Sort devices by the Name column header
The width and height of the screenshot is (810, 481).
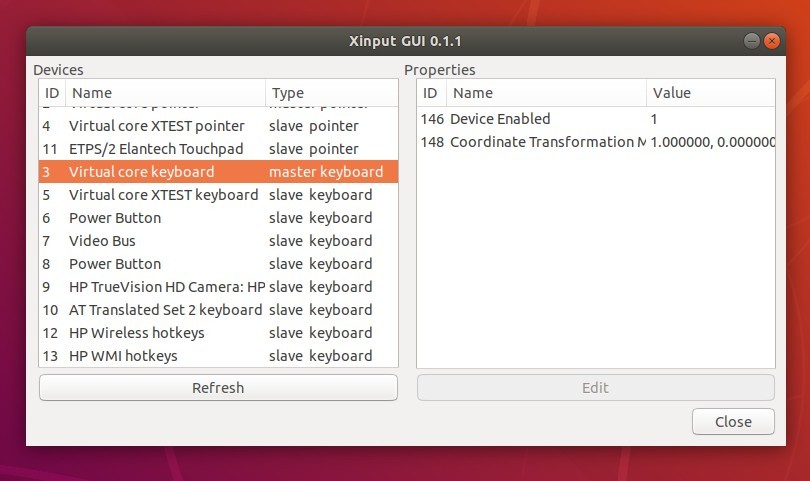pyautogui.click(x=165, y=93)
